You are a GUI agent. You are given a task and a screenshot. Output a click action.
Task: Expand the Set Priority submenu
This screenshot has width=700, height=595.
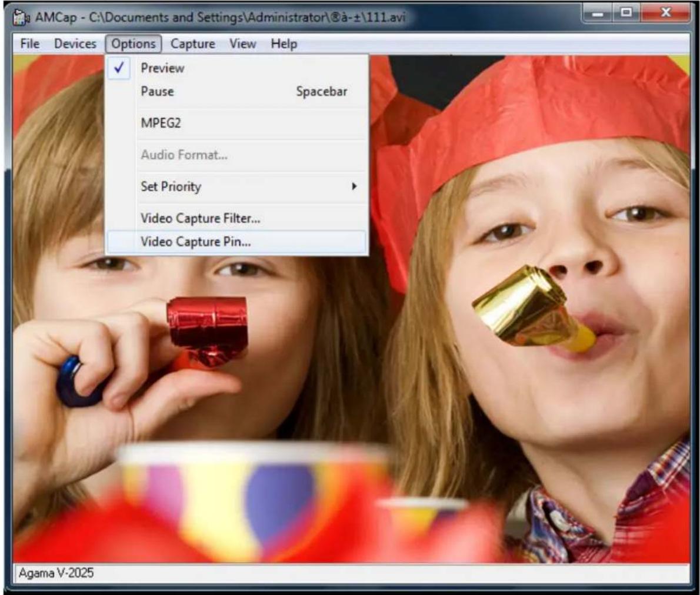[x=236, y=186]
